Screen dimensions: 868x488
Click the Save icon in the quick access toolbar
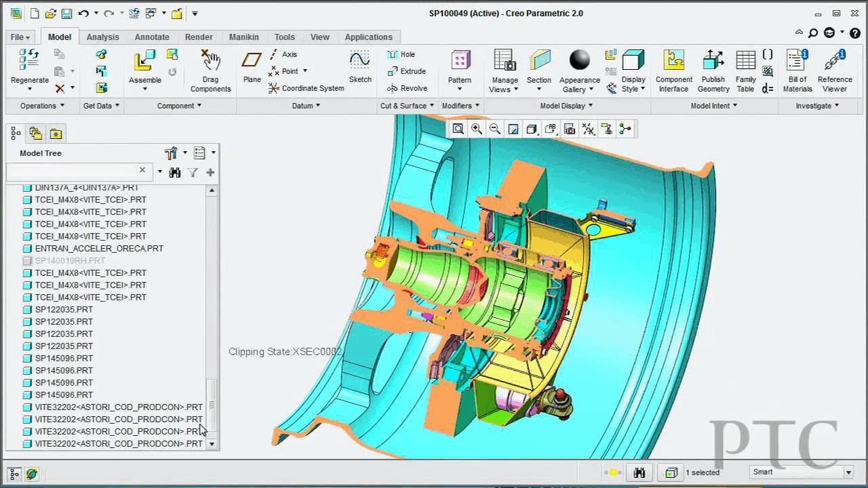[66, 14]
